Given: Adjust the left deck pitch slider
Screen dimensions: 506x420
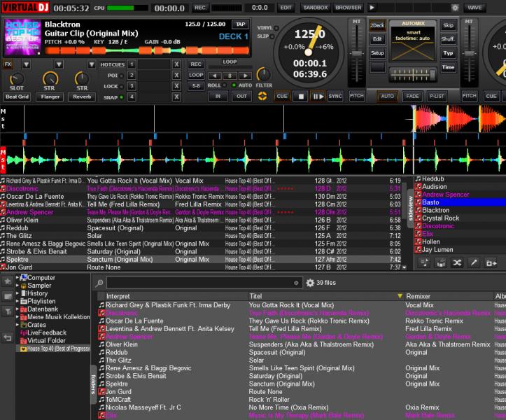Looking at the screenshot, I should pyautogui.click(x=356, y=54).
